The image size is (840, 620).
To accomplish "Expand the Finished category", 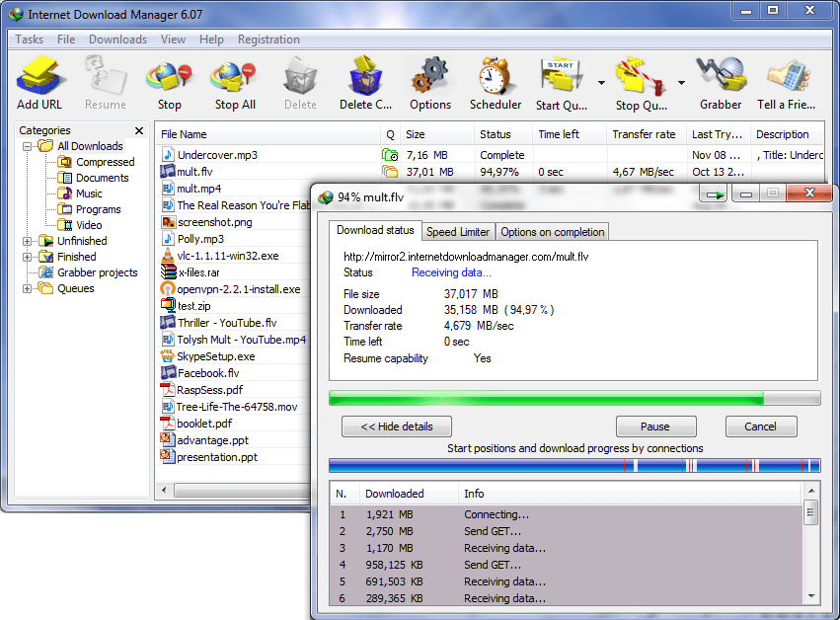I will pyautogui.click(x=28, y=256).
